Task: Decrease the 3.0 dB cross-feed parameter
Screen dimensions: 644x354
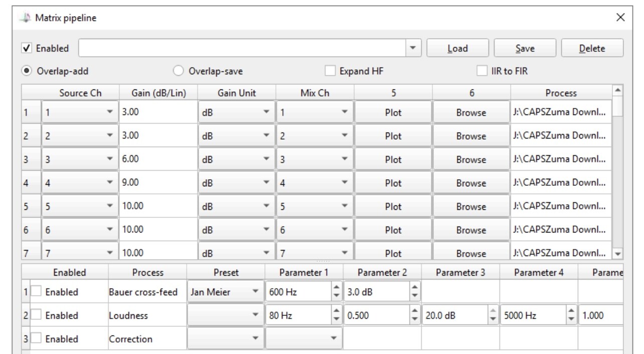Action: click(414, 295)
